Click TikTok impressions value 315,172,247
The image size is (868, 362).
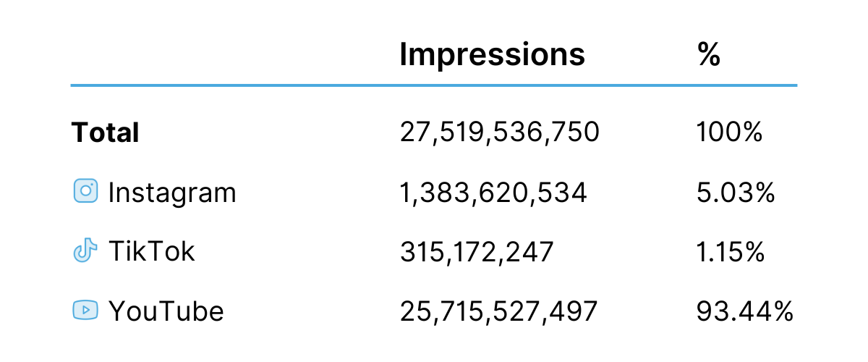[477, 252]
